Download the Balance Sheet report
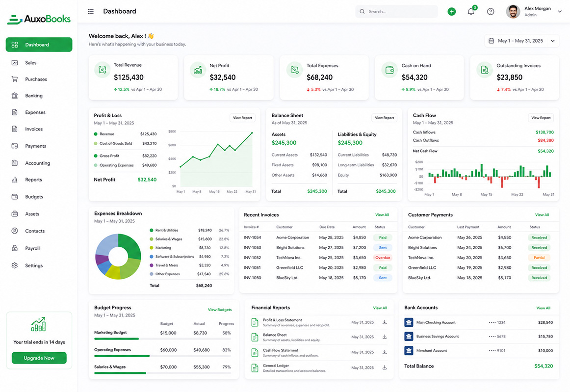Viewport: 570px width, 392px height. tap(384, 337)
